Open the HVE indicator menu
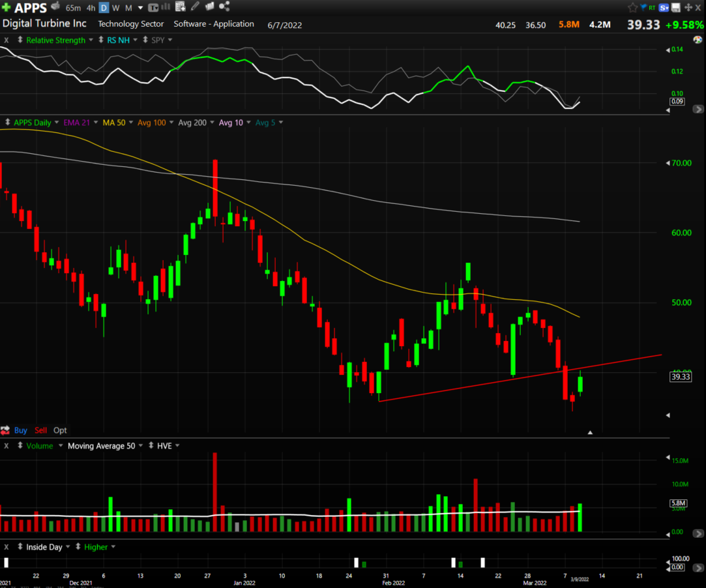Screen dimensions: 706x588 pyautogui.click(x=177, y=446)
